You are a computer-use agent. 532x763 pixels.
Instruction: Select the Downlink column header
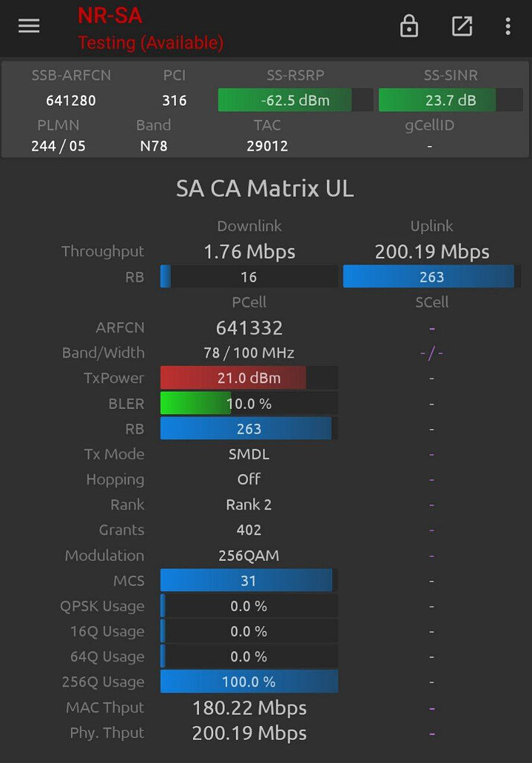[x=249, y=226]
